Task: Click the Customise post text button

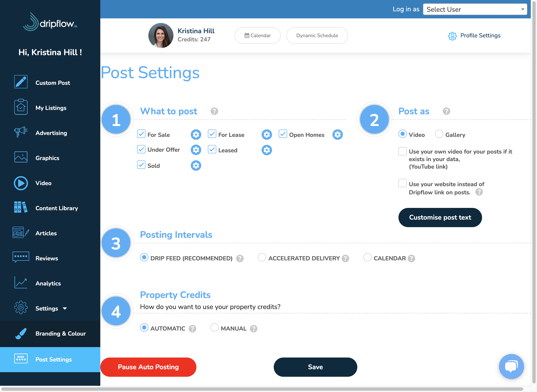Action: tap(440, 218)
